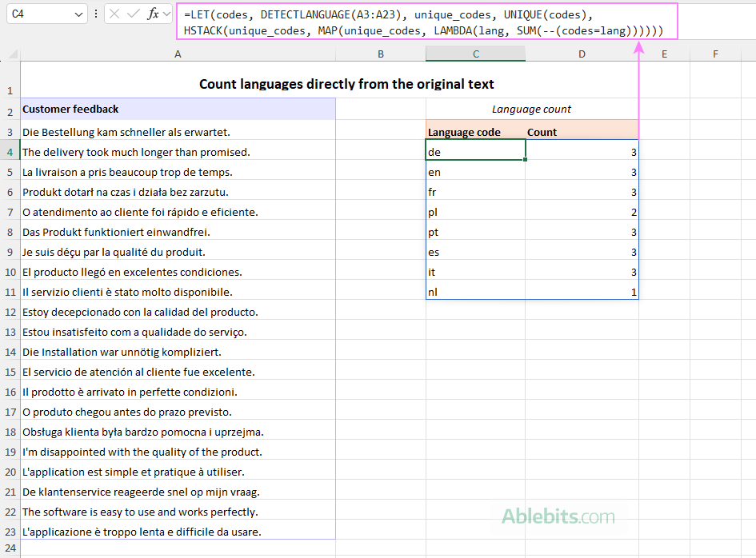Screen dimensions: 756x558
Task: Click the formula bar vertical dots handle
Action: [96, 14]
